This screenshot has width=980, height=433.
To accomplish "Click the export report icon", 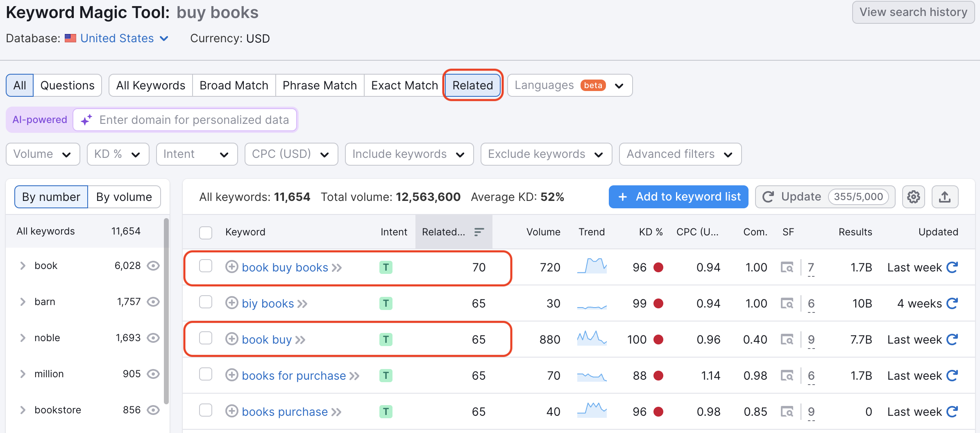I will tap(945, 197).
